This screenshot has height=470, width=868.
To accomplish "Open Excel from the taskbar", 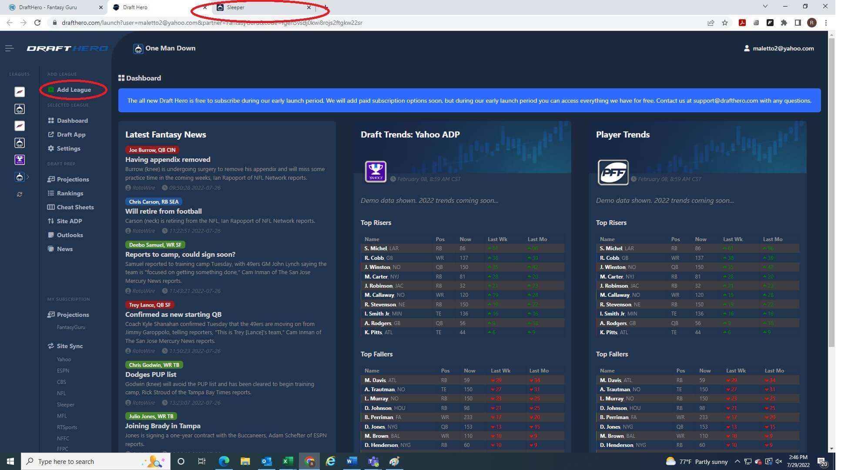I will [288, 461].
